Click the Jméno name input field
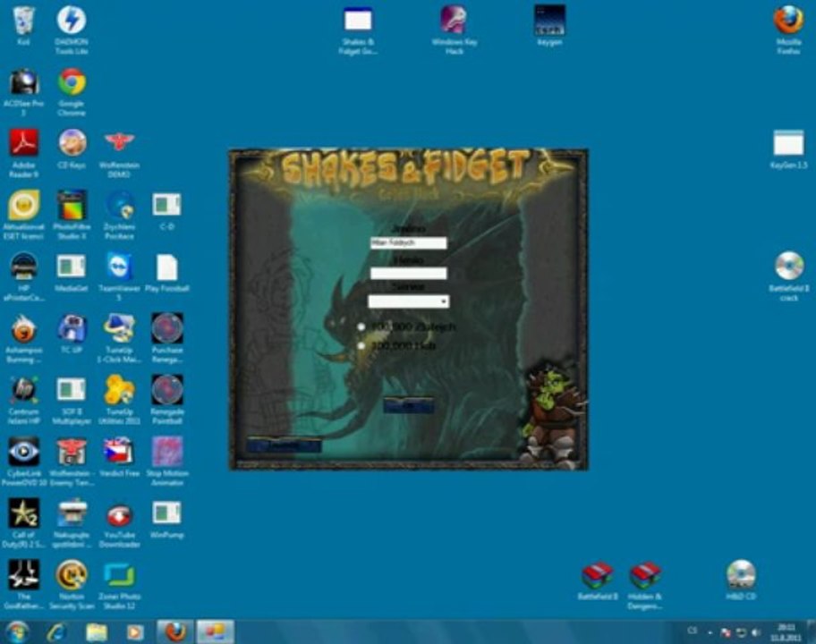Image resolution: width=816 pixels, height=644 pixels. click(409, 243)
